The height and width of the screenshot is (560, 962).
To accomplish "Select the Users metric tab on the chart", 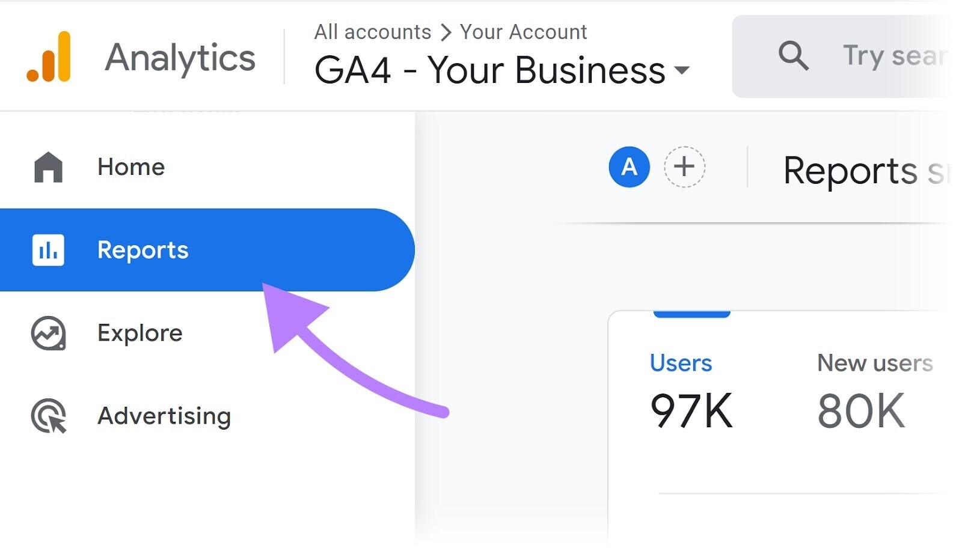I will pos(680,362).
